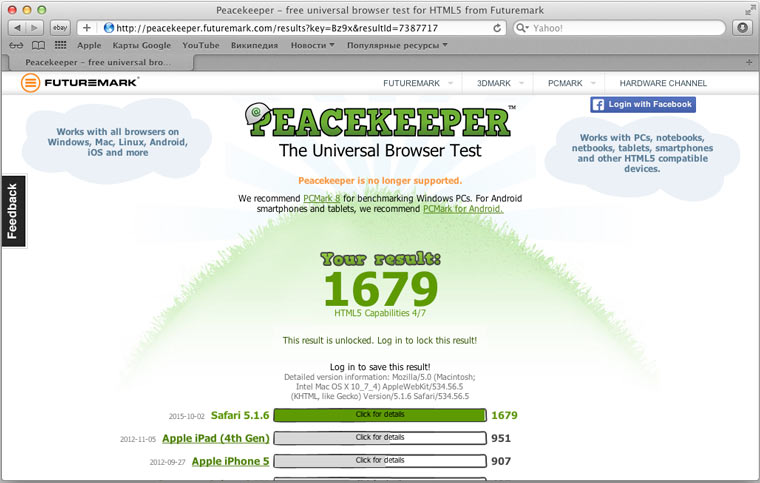Open the Apple iPhone 5 link

pos(230,461)
